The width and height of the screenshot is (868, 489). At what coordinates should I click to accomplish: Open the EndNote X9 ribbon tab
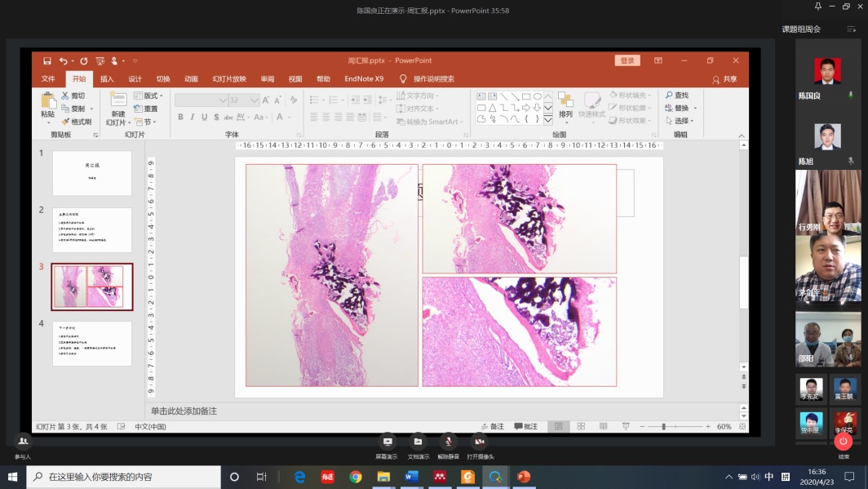364,79
